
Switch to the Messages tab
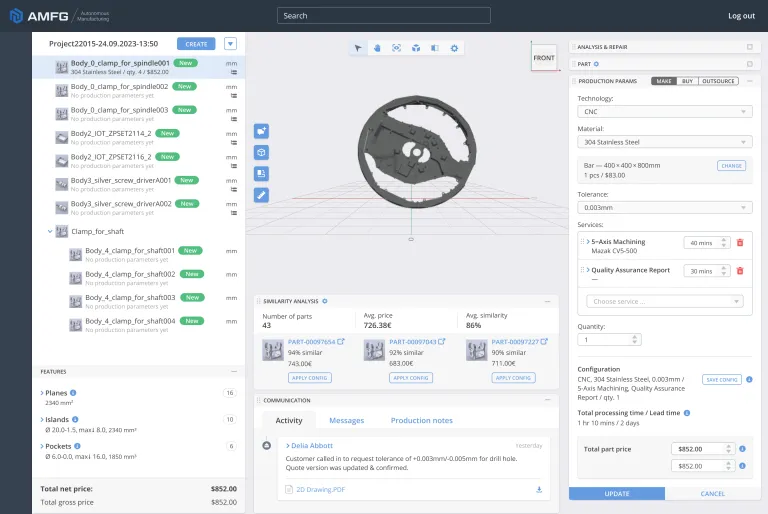[x=346, y=420]
